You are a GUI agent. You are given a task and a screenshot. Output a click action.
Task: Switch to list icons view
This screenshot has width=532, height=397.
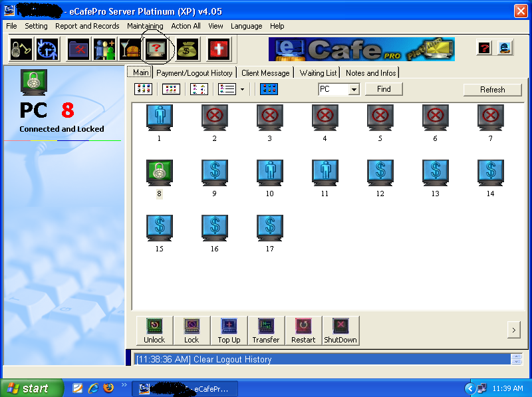[199, 89]
